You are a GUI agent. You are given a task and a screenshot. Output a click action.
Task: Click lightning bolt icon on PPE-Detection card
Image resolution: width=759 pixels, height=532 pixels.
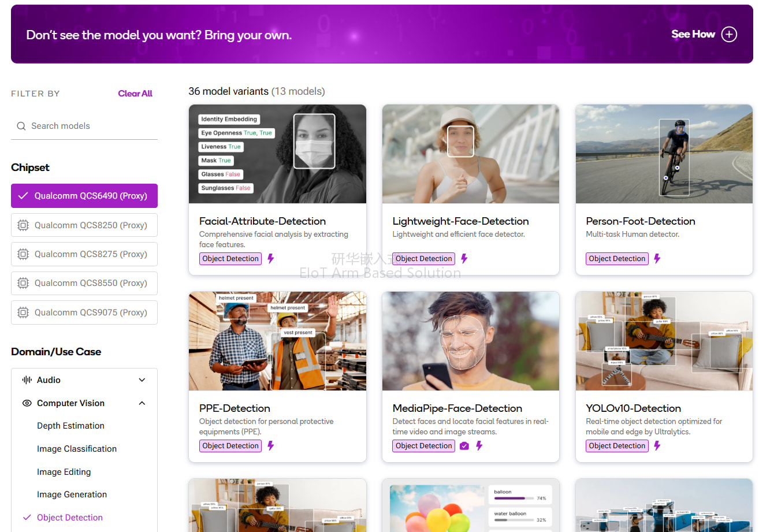(271, 446)
